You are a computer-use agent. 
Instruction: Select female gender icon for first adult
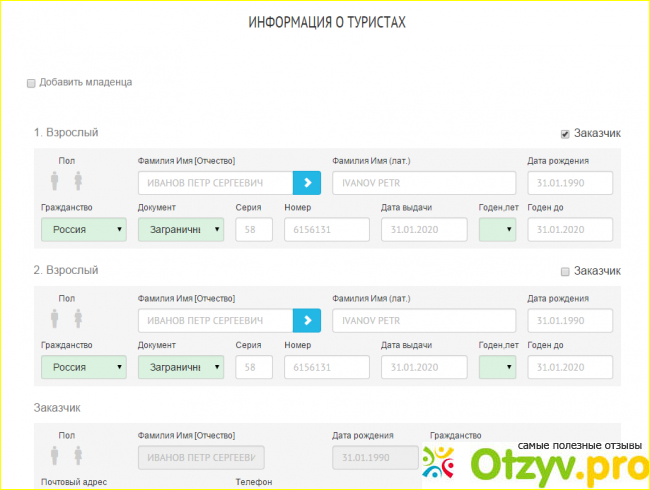pyautogui.click(x=76, y=181)
